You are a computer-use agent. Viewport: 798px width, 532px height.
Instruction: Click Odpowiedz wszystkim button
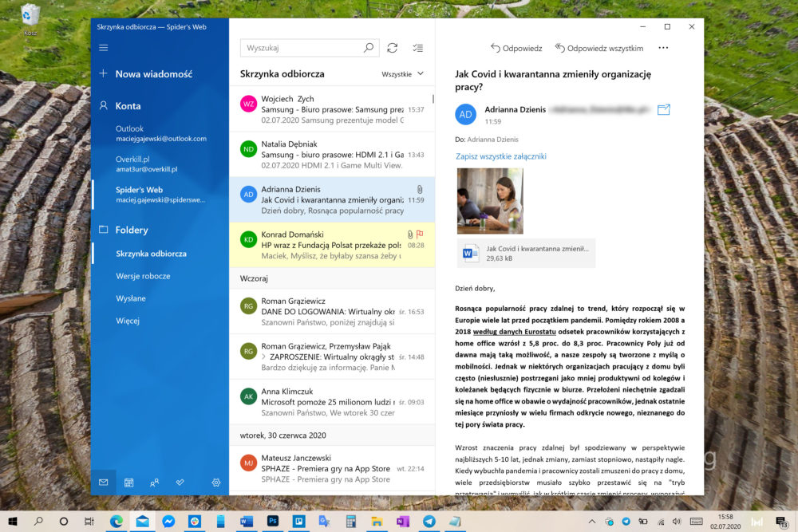coord(599,48)
